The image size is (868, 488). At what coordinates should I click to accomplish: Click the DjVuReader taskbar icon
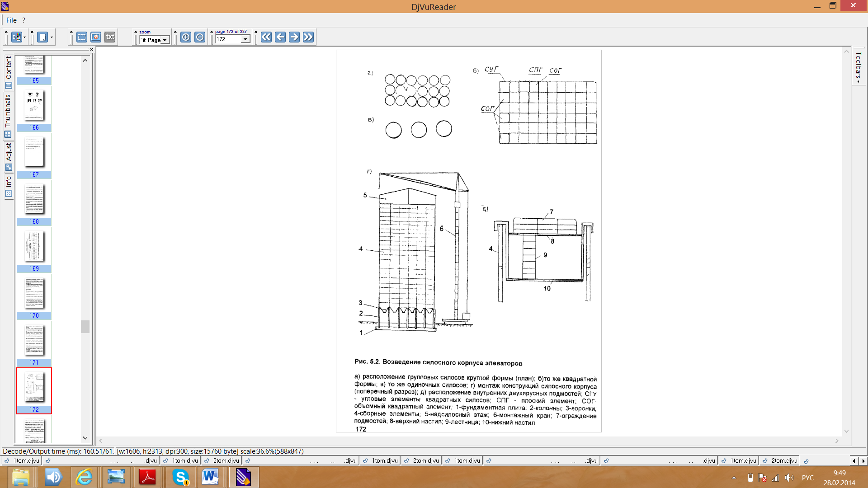(x=244, y=477)
